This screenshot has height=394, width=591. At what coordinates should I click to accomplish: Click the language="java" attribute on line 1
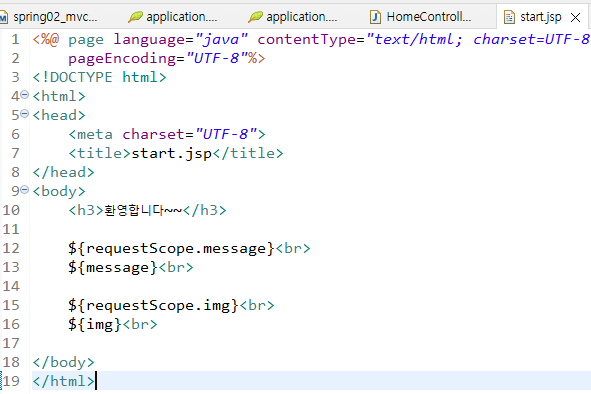[x=181, y=39]
